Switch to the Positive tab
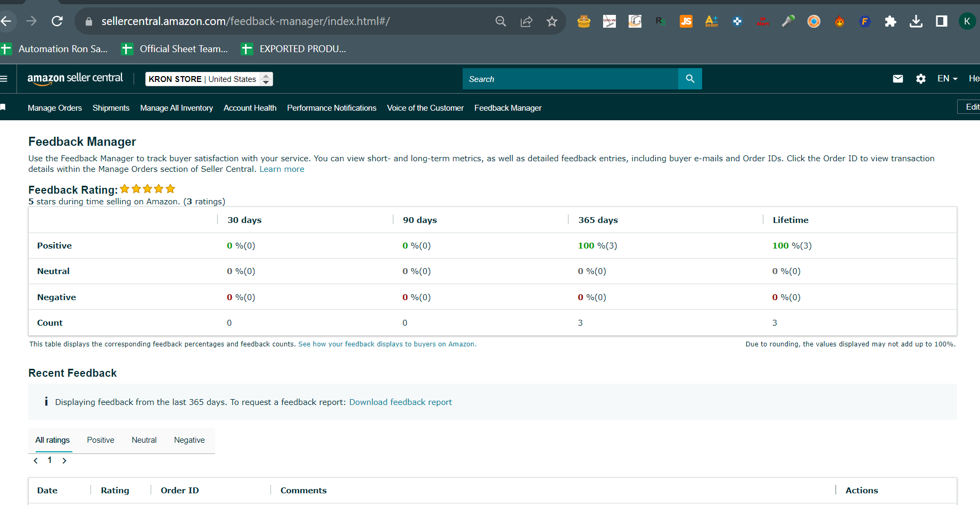 [x=101, y=440]
